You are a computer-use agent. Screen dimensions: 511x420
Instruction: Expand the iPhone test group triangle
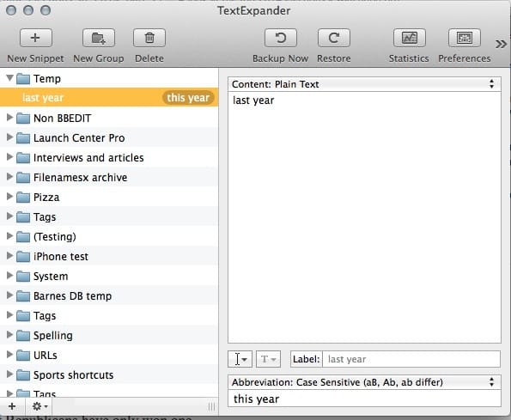[9, 256]
